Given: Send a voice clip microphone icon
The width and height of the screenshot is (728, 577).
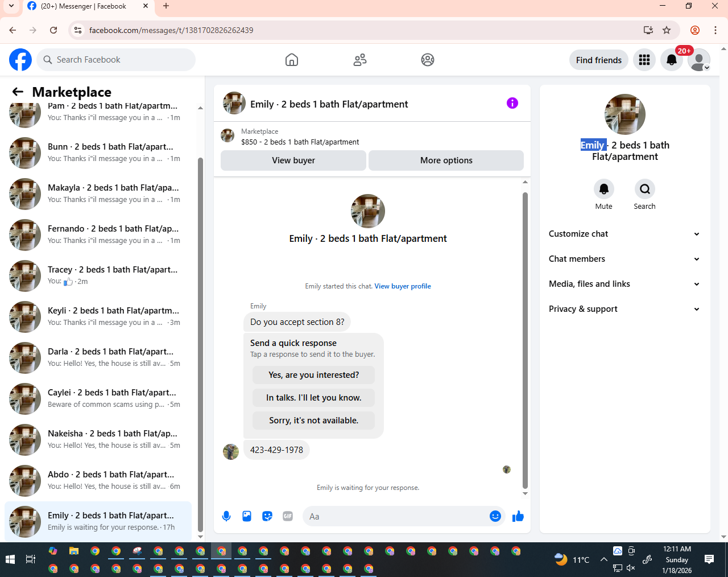Looking at the screenshot, I should [x=226, y=516].
